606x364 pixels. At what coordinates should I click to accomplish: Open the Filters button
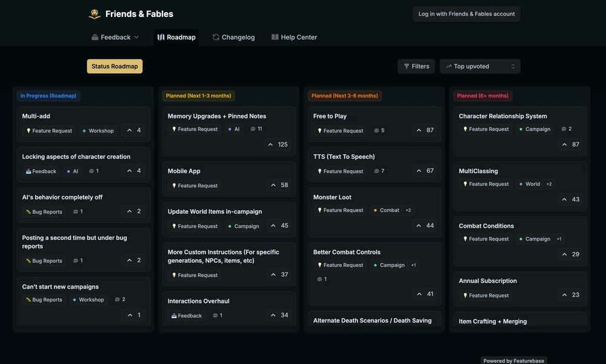coord(416,67)
